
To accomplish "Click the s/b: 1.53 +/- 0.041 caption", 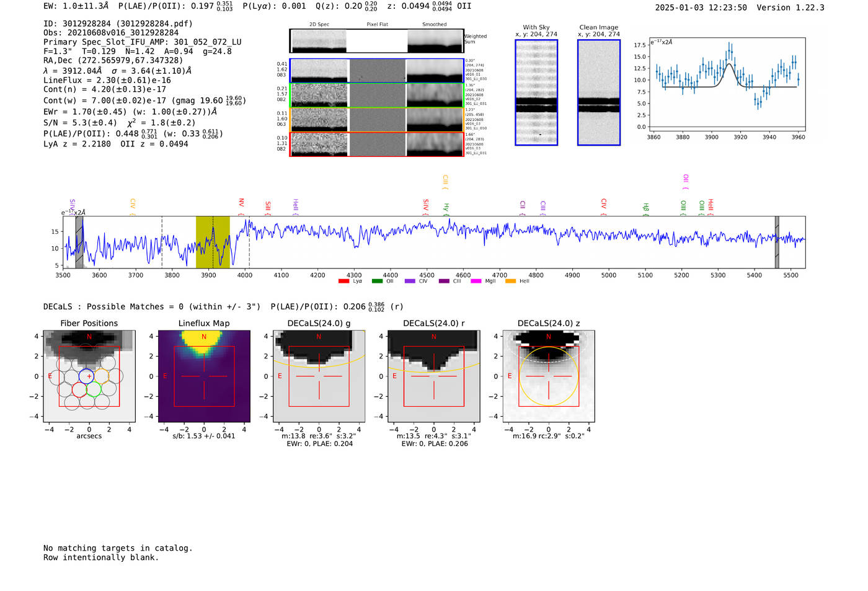I will tap(204, 436).
